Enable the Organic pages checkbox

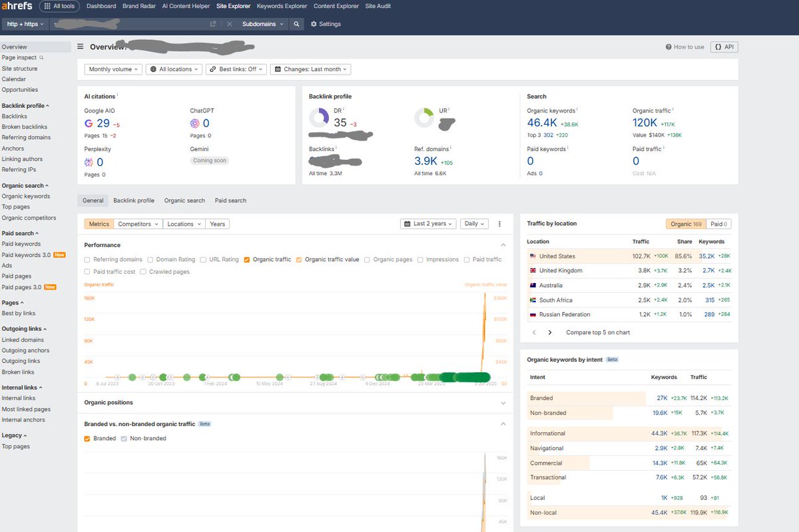coord(368,260)
